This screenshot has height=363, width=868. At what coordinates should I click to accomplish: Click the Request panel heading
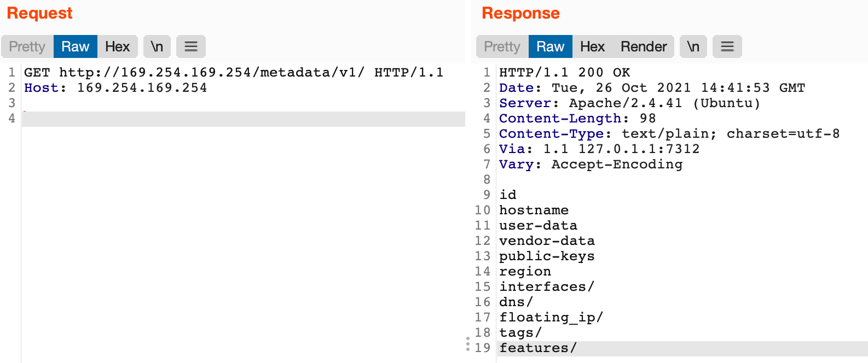coord(39,13)
